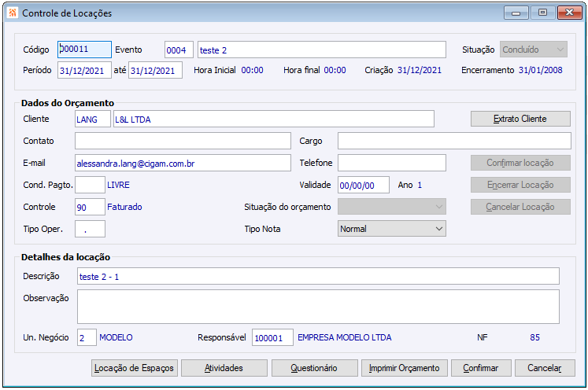The image size is (588, 390).
Task: Click the Encerrar Locação button
Action: [520, 185]
